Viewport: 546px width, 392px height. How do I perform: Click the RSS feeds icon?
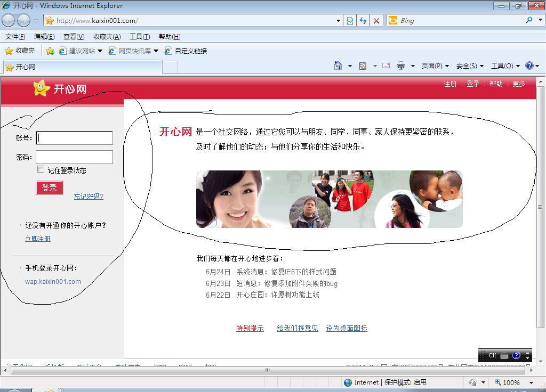(363, 66)
